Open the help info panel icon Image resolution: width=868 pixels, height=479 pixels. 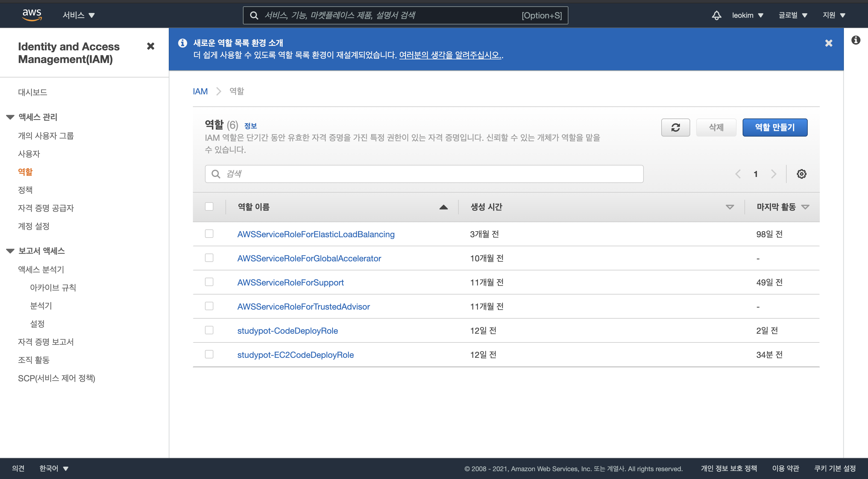pos(856,40)
